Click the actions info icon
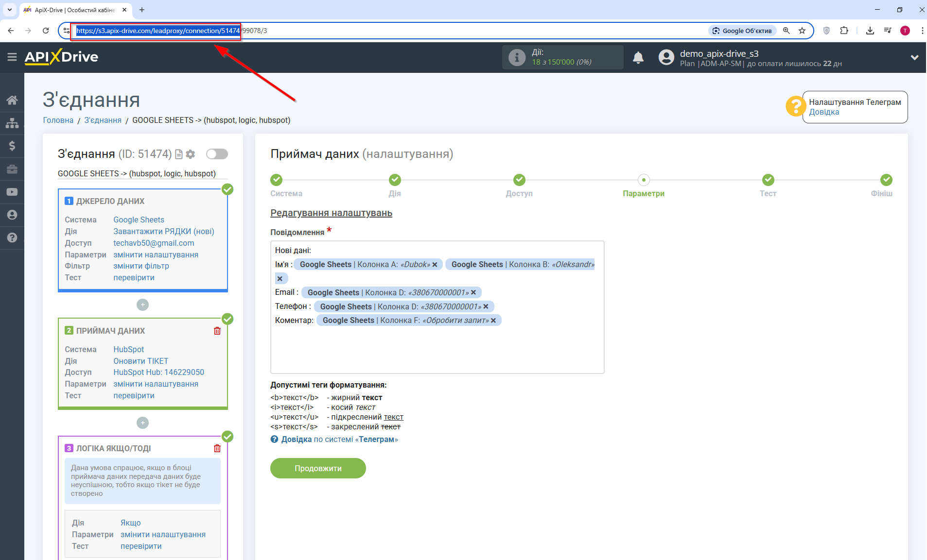Image resolution: width=927 pixels, height=560 pixels. tap(517, 57)
